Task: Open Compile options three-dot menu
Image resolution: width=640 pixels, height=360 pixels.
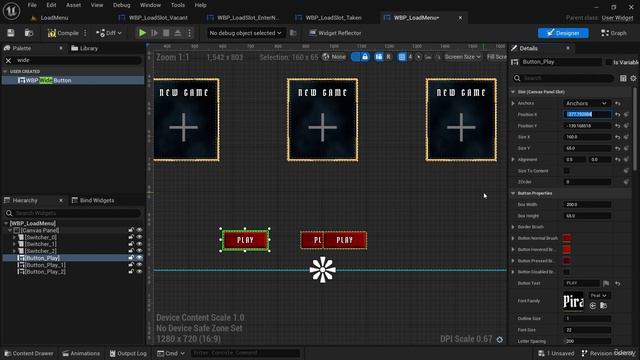Action: click(x=85, y=33)
